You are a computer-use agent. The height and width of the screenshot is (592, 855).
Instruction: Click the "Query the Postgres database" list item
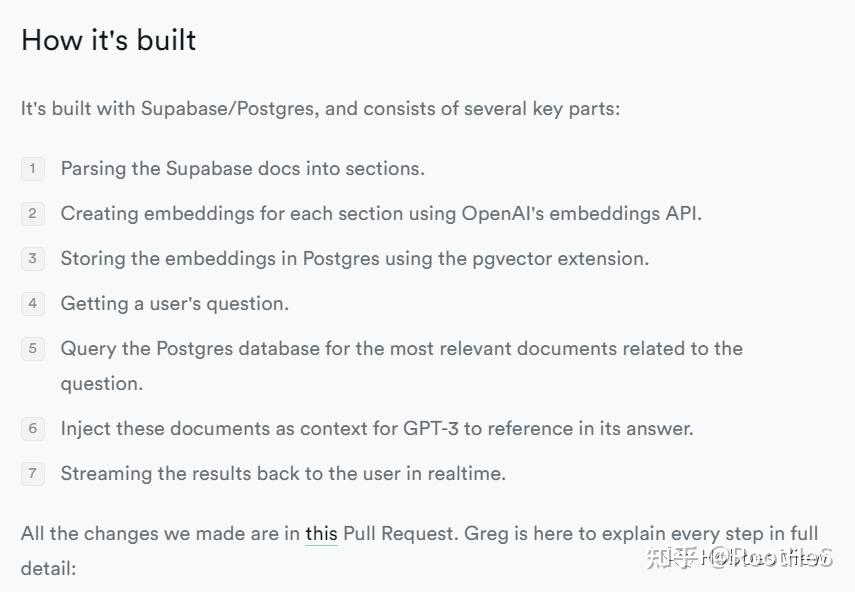401,366
